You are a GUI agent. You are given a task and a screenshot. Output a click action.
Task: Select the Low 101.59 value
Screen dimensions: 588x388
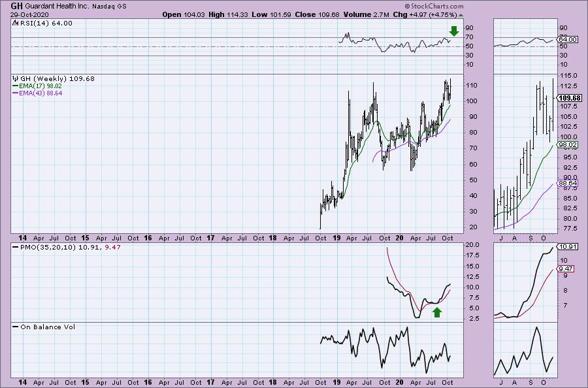272,14
